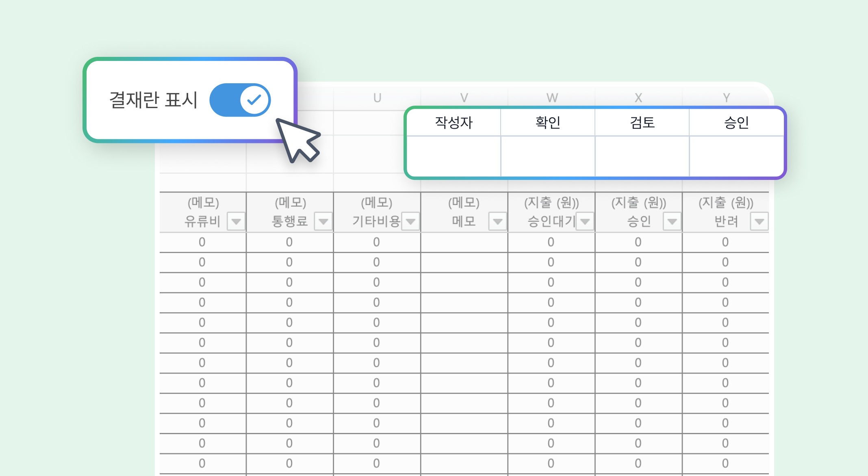Click the empty signature cell under 확인
Image resolution: width=868 pixels, height=476 pixels.
[x=548, y=156]
